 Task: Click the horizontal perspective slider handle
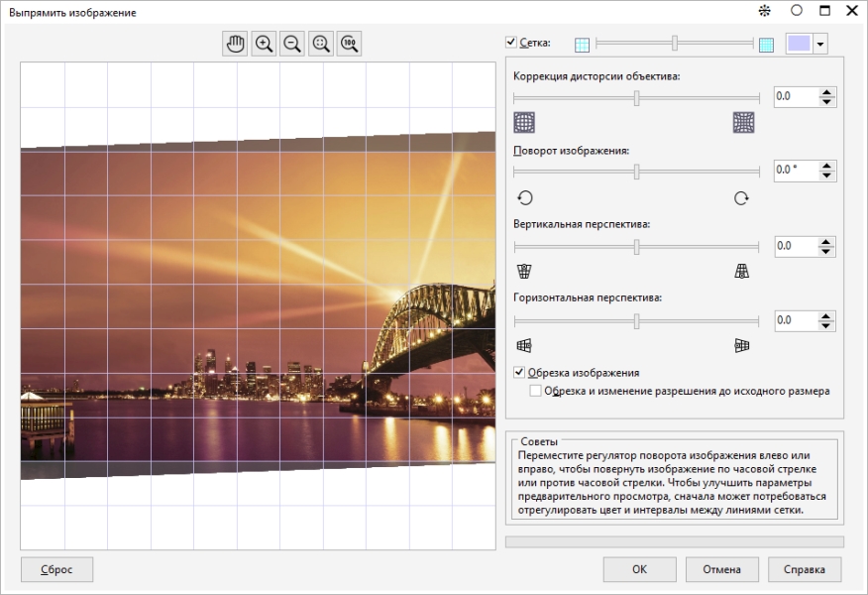click(x=636, y=320)
